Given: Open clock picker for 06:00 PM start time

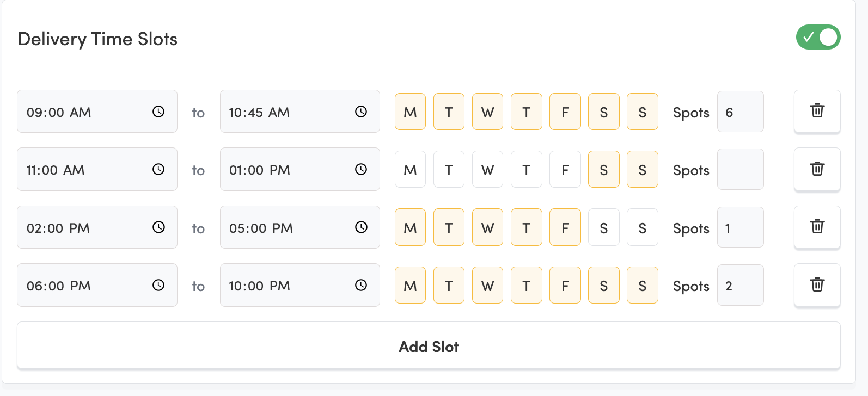Looking at the screenshot, I should pyautogui.click(x=158, y=285).
